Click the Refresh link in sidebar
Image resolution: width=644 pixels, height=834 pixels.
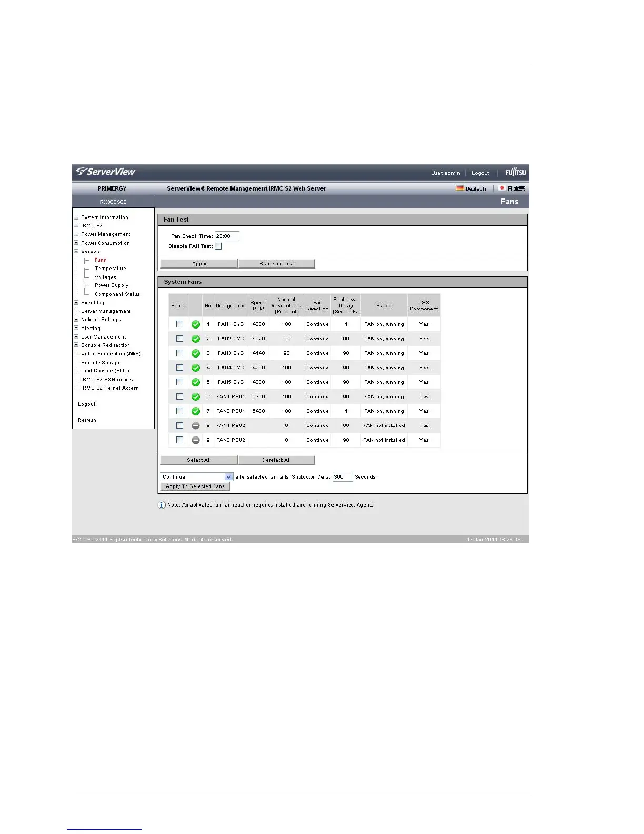click(x=87, y=420)
